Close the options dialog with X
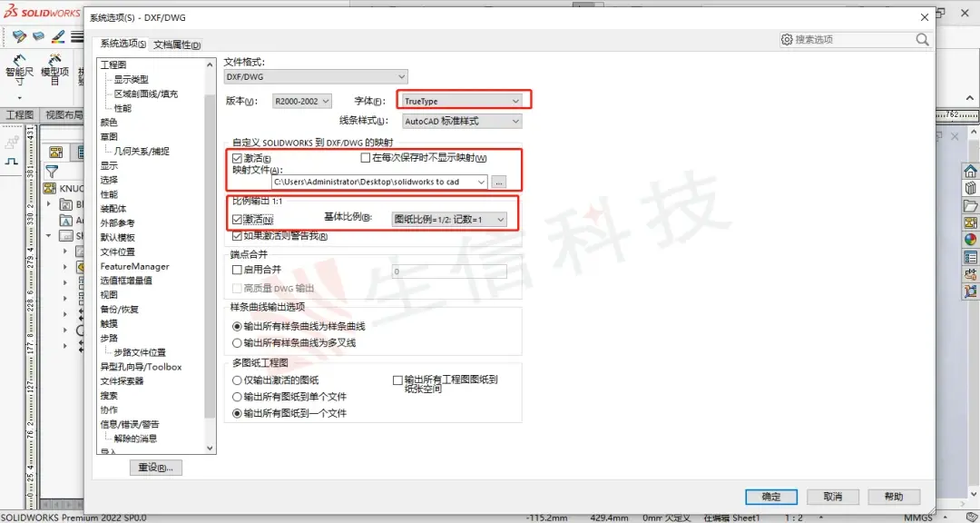This screenshot has width=980, height=523. point(925,17)
